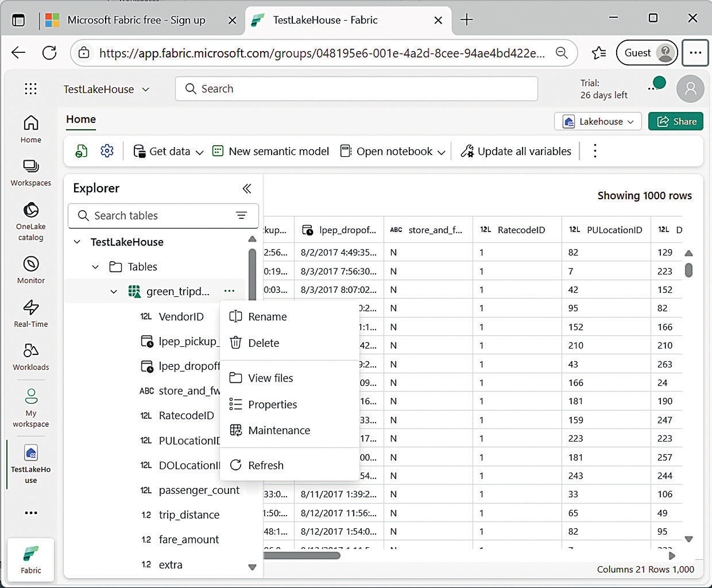Image resolution: width=712 pixels, height=588 pixels.
Task: Open the app launcher waffle icon
Action: coord(30,89)
